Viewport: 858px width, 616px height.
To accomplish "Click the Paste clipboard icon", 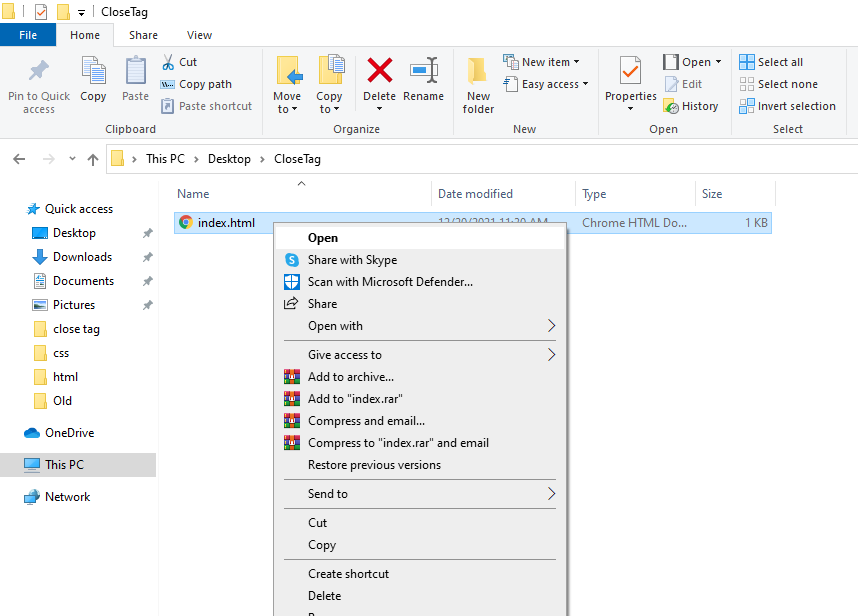I will point(135,71).
